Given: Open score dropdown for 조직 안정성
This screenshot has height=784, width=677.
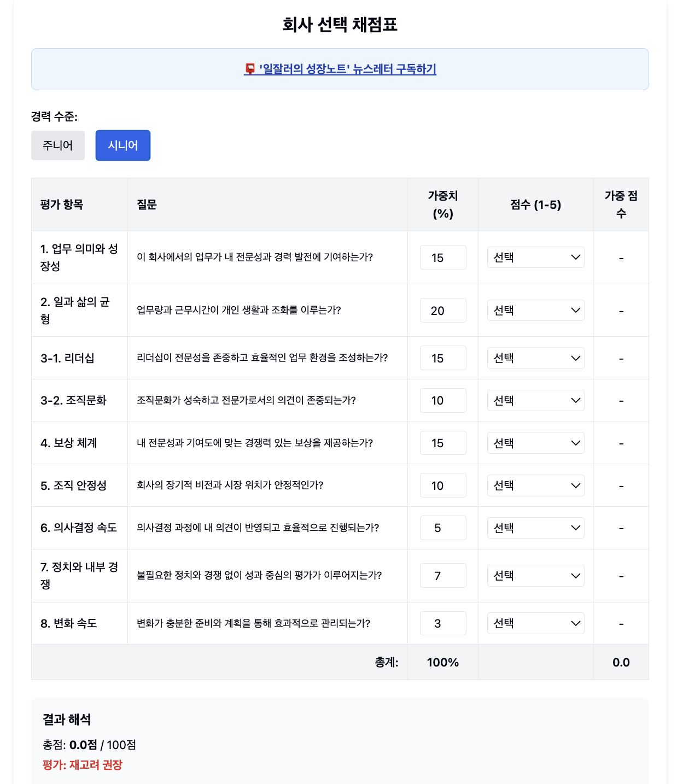Looking at the screenshot, I should [x=535, y=485].
